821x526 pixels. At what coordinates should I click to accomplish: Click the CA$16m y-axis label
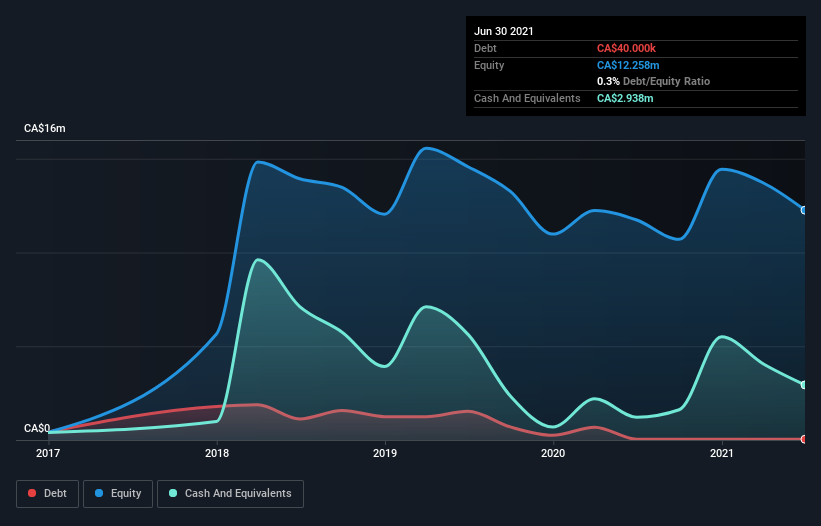click(45, 128)
